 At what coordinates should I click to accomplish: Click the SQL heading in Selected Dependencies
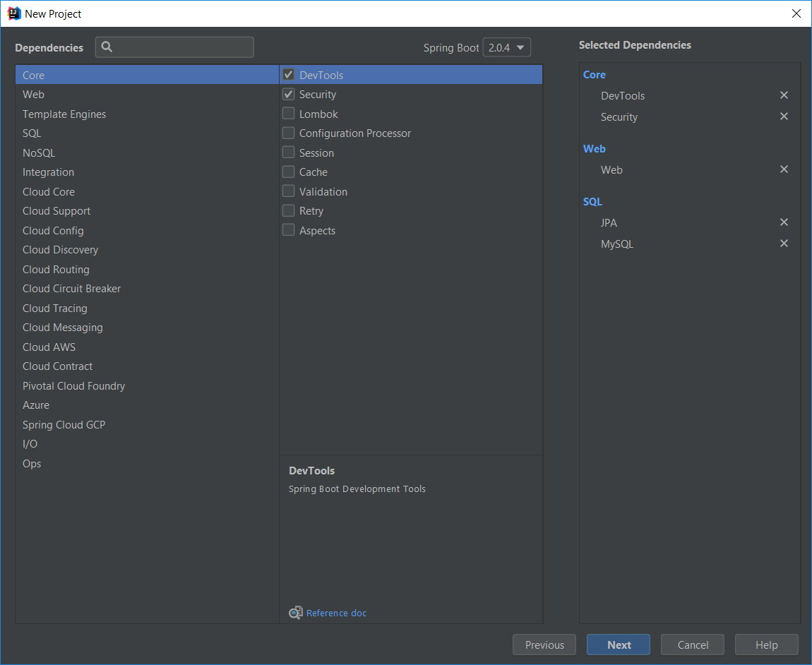coord(592,201)
